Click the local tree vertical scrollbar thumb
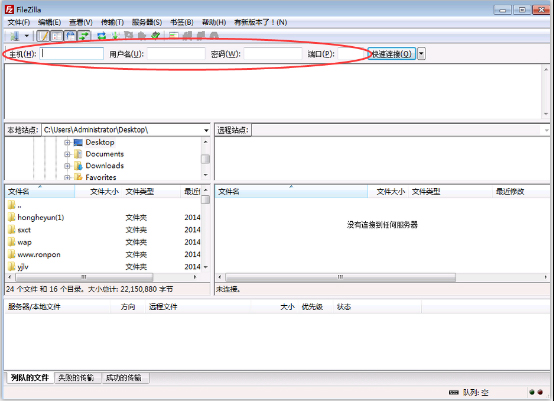 205,159
